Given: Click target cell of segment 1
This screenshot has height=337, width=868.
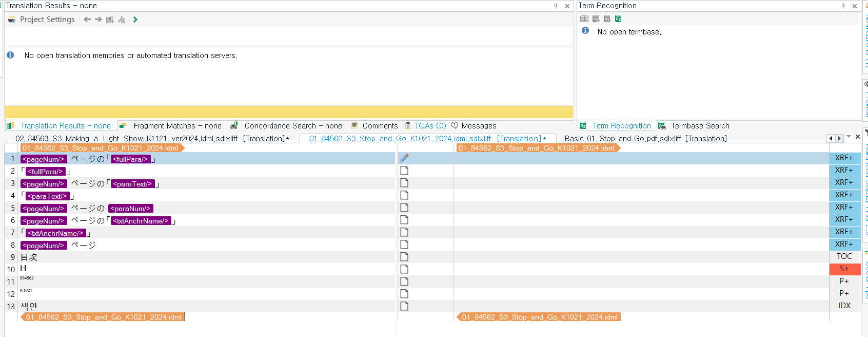Looking at the screenshot, I should [641, 158].
